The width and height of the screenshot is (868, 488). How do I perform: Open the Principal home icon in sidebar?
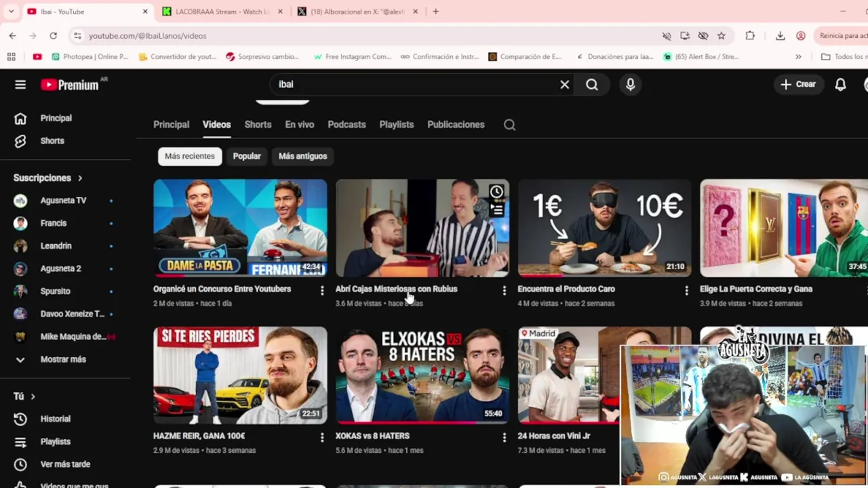pos(20,118)
